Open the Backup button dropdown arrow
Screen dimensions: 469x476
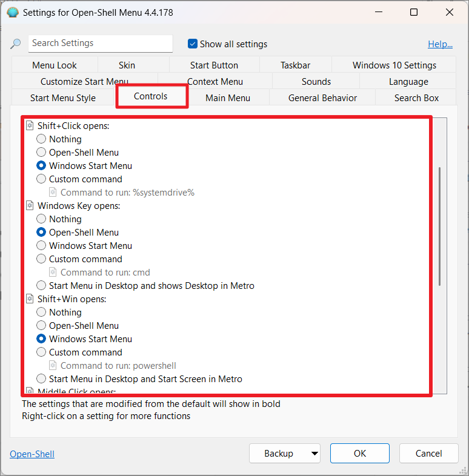click(314, 453)
